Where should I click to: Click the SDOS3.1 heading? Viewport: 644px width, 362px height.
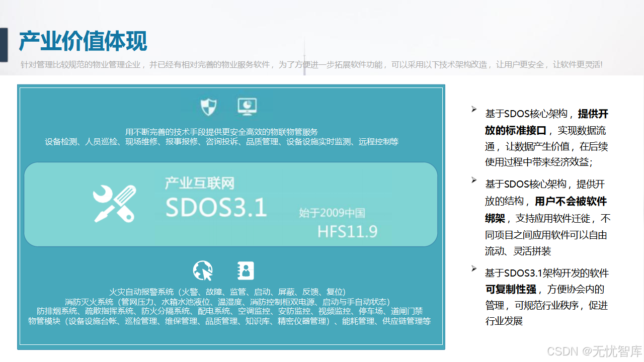[216, 207]
